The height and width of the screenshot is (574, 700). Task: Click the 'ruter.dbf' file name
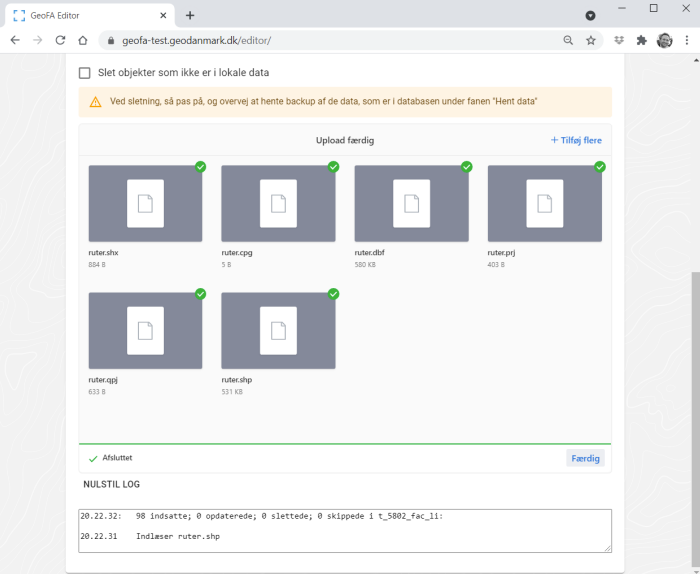(x=369, y=253)
